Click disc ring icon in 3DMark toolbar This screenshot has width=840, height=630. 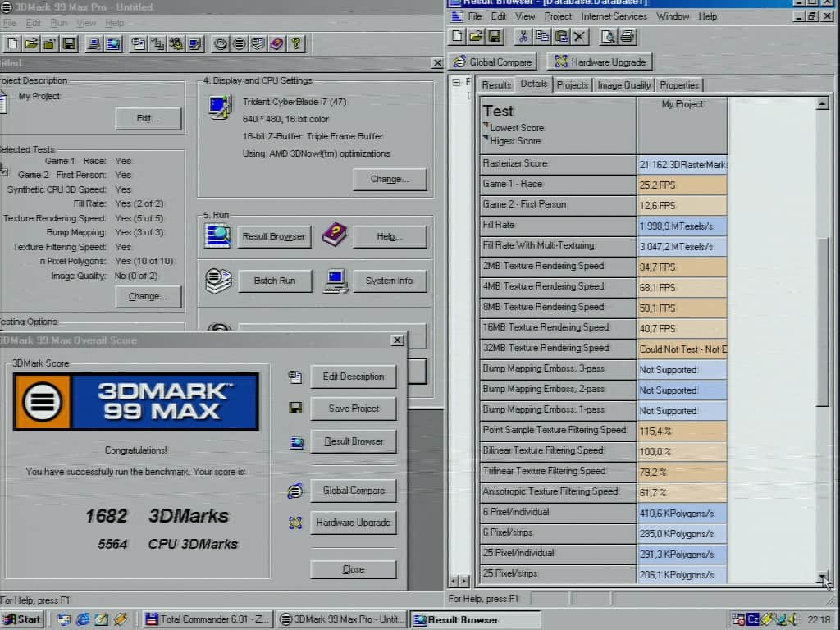[x=220, y=44]
